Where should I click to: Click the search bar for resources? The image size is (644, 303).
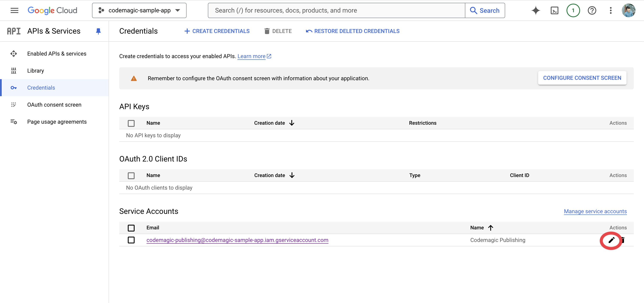coord(336,10)
